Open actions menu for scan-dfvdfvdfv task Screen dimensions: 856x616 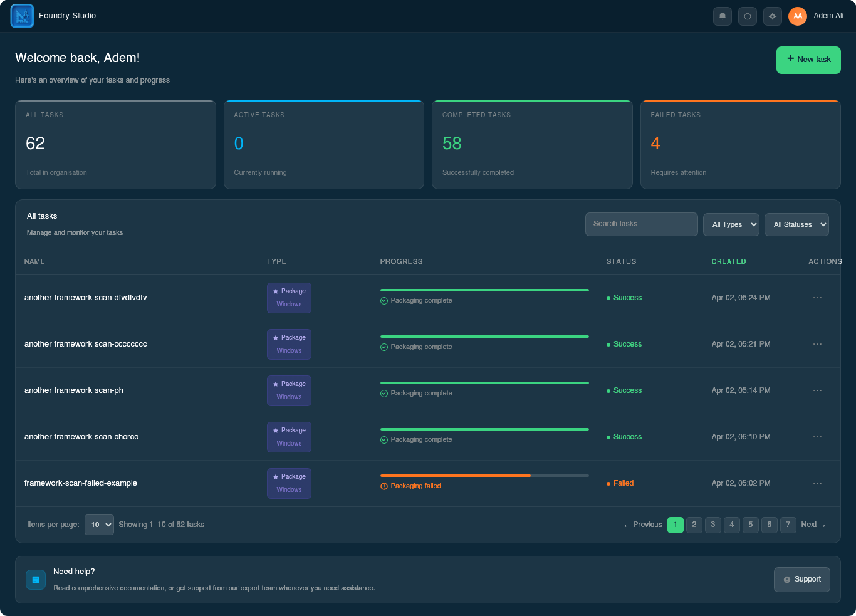click(817, 298)
